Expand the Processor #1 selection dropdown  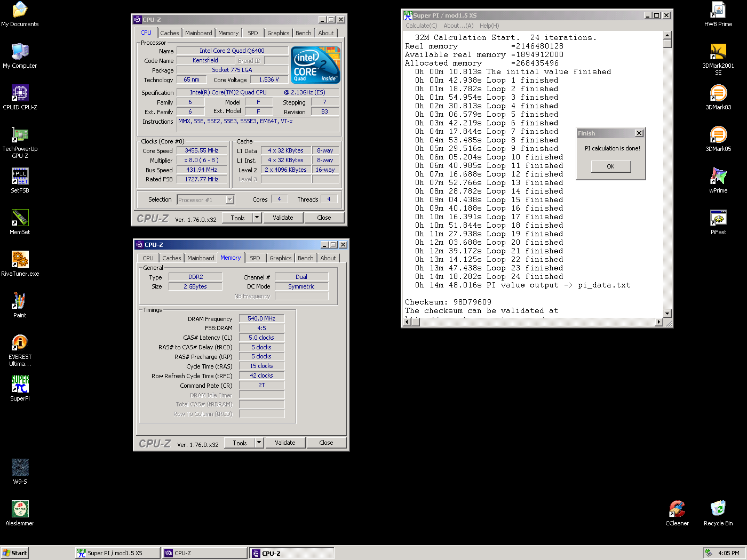coord(230,200)
